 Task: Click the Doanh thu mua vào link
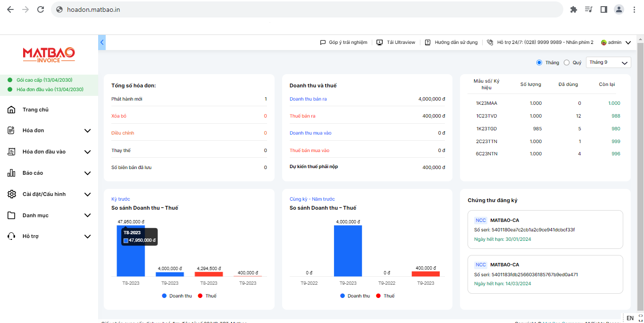tap(310, 133)
